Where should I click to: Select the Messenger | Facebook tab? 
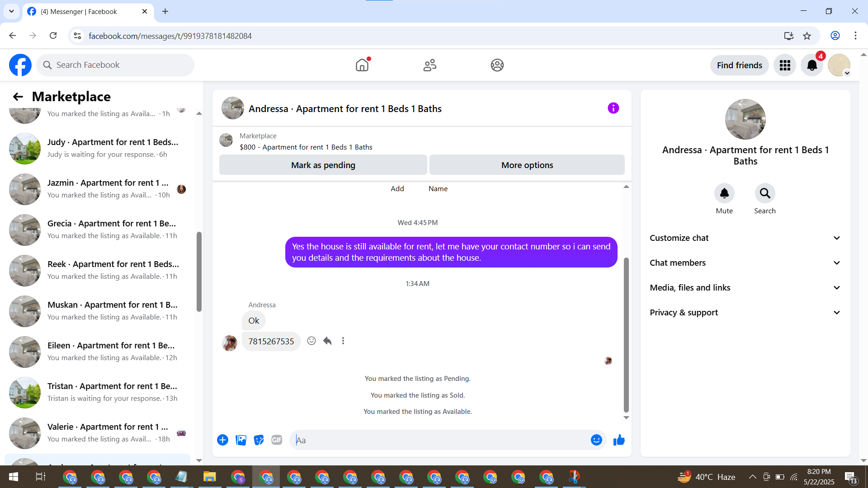(88, 11)
